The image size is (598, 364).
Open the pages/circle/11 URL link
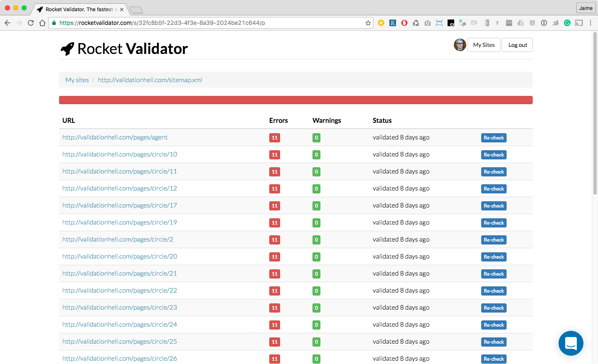coord(120,171)
